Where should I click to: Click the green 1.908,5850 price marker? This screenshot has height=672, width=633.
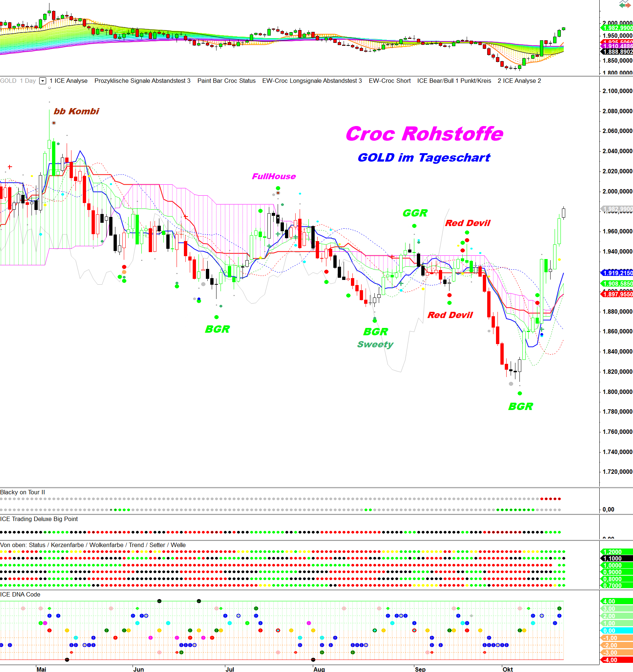[x=617, y=284]
